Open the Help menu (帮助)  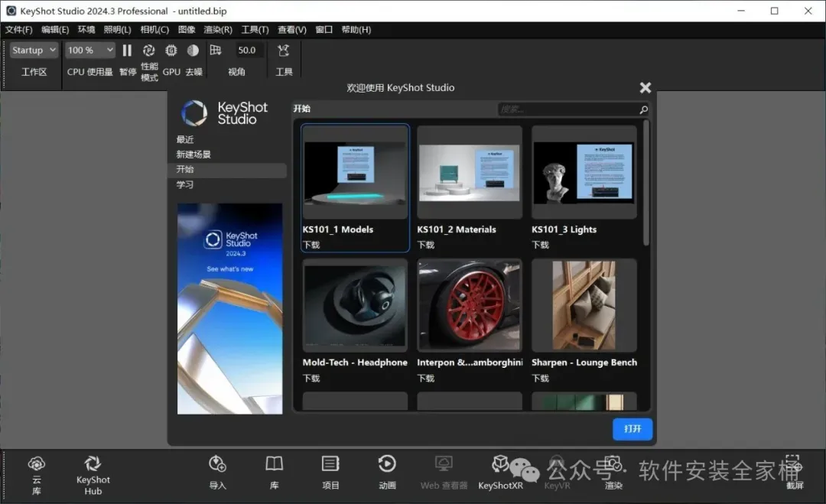[356, 30]
